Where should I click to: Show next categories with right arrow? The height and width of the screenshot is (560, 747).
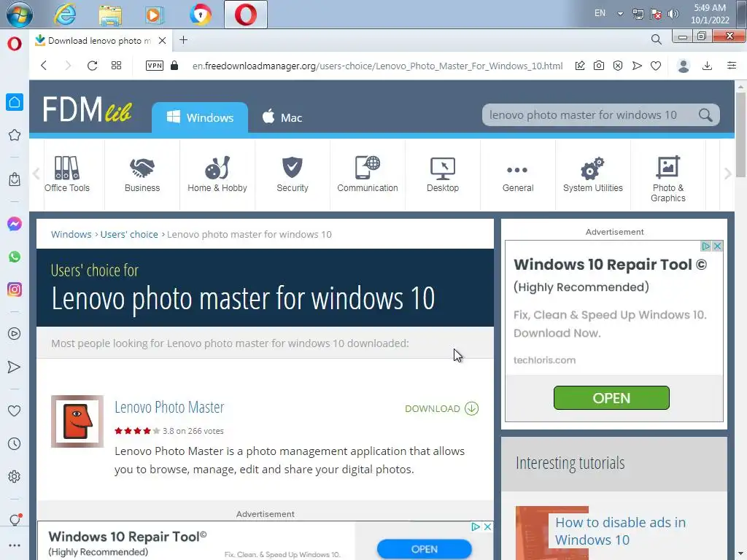tap(727, 174)
